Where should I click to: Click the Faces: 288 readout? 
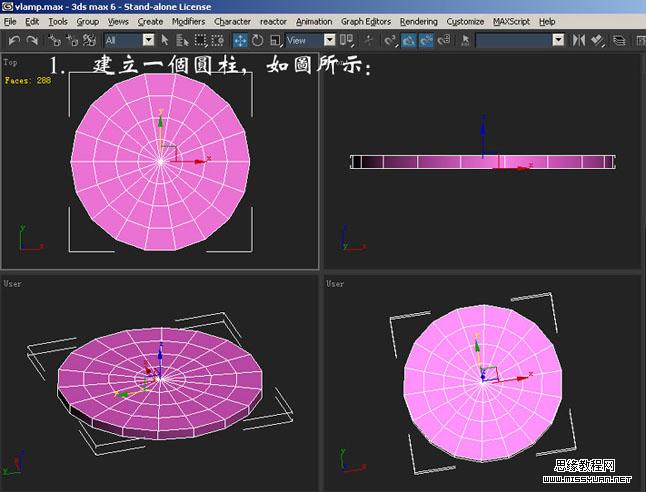coord(28,80)
